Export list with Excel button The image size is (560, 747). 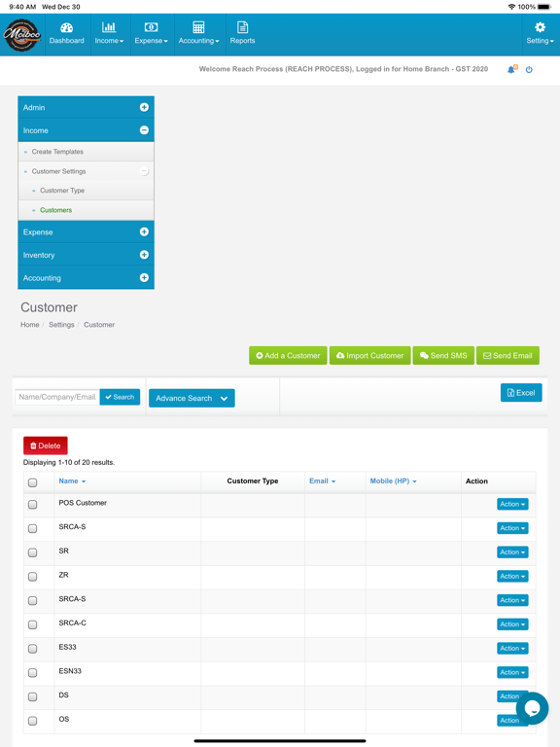point(521,393)
